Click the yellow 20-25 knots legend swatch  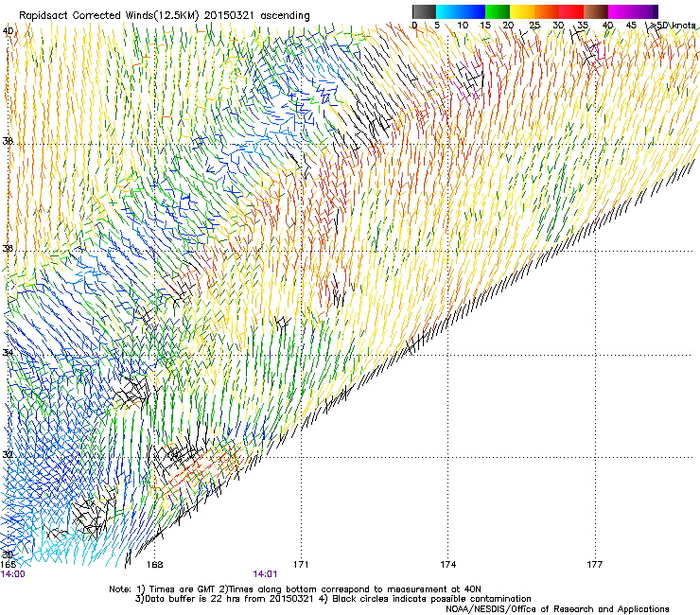pyautogui.click(x=522, y=11)
